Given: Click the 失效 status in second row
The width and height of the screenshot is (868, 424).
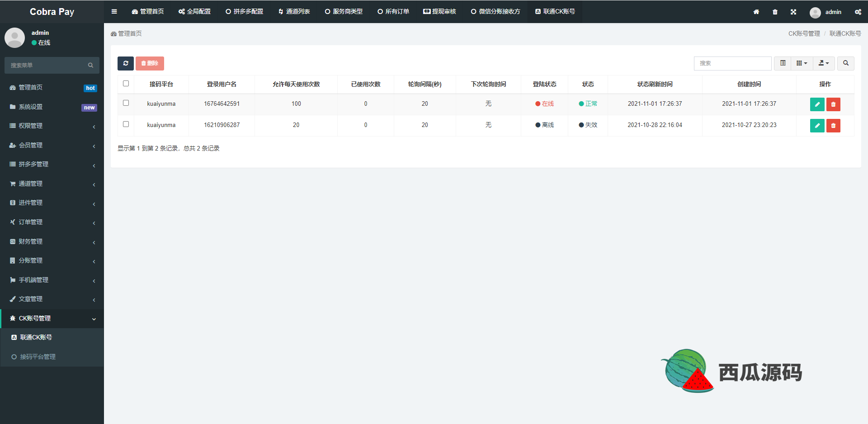Looking at the screenshot, I should (x=588, y=125).
